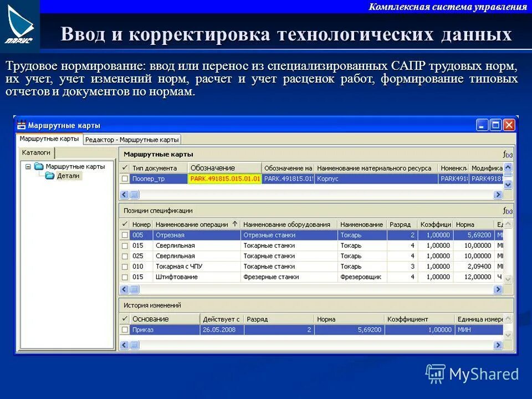
Task: Check the 010 Токарная с ЧПУ checkbox
Action: (x=125, y=267)
